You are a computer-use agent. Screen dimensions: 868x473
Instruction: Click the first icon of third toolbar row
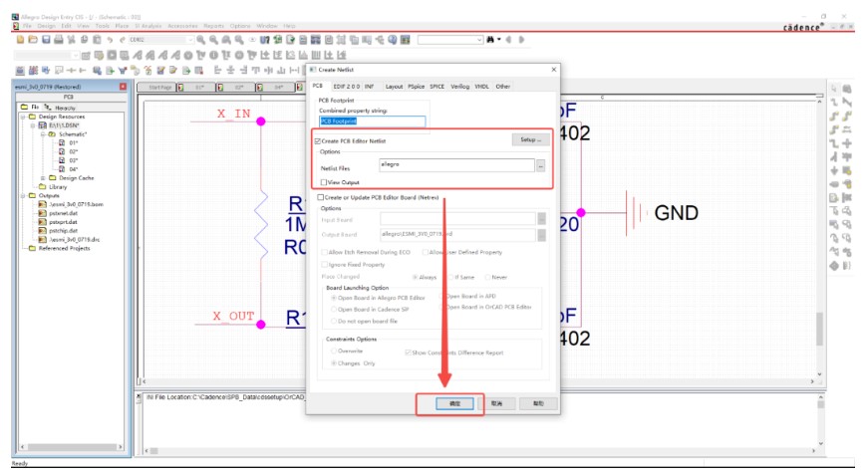[x=20, y=71]
